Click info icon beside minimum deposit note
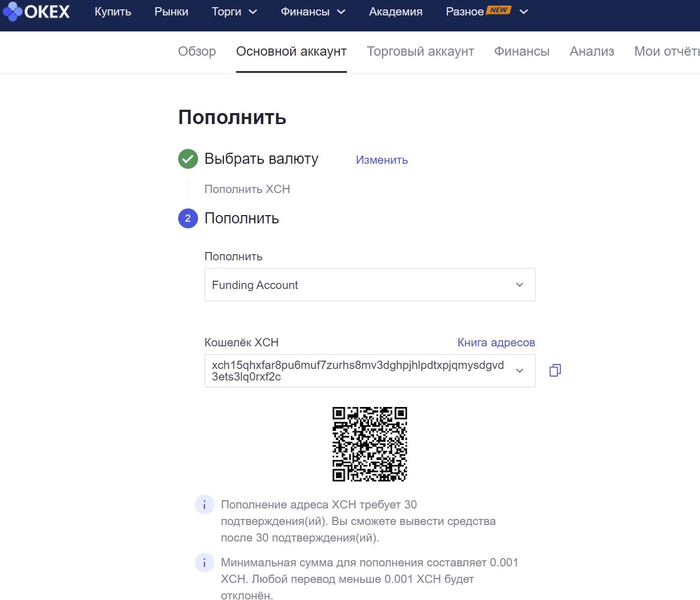The width and height of the screenshot is (700, 600). coord(205,562)
